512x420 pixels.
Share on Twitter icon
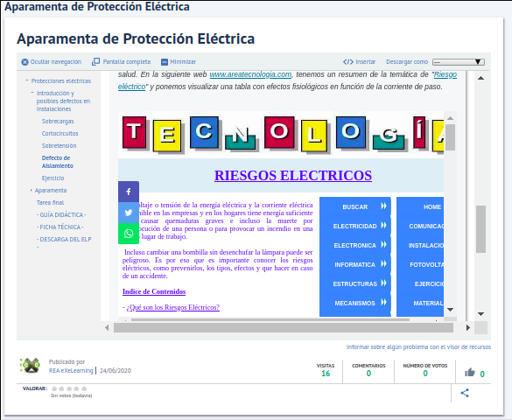pos(129,213)
